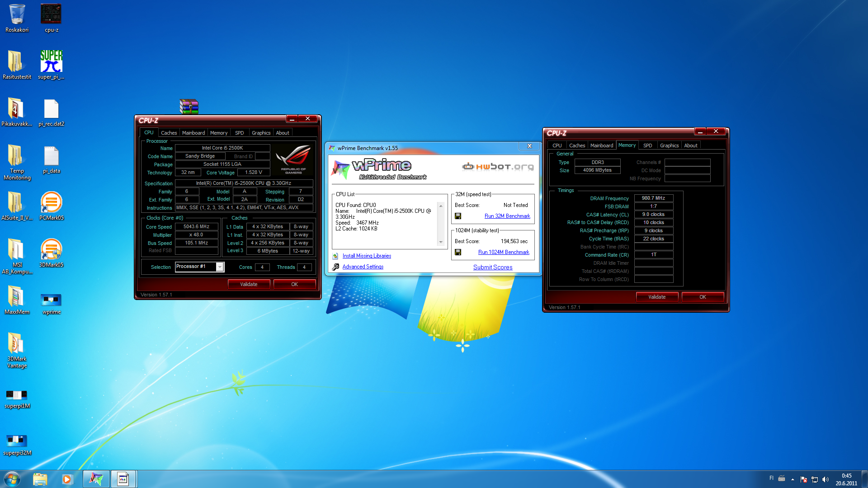Click OK in left CPU-Z window
Screen dimensions: 868x488
coord(294,284)
